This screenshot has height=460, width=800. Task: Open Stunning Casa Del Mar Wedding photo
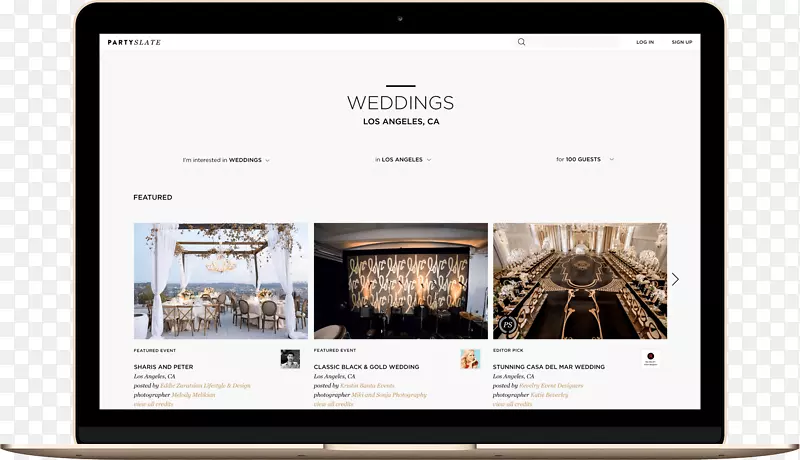[580, 281]
